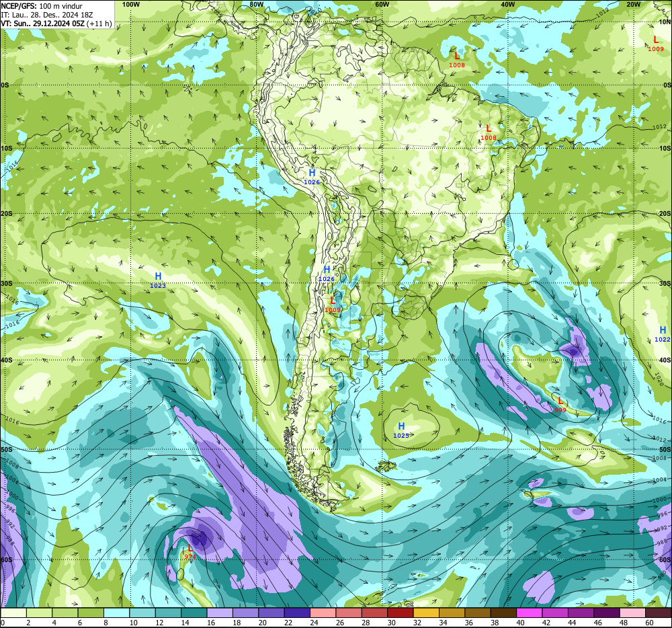Click the 'NCEP/GFS: 100 m vindur' title
Screen dimensions: 672x628
(42, 6)
